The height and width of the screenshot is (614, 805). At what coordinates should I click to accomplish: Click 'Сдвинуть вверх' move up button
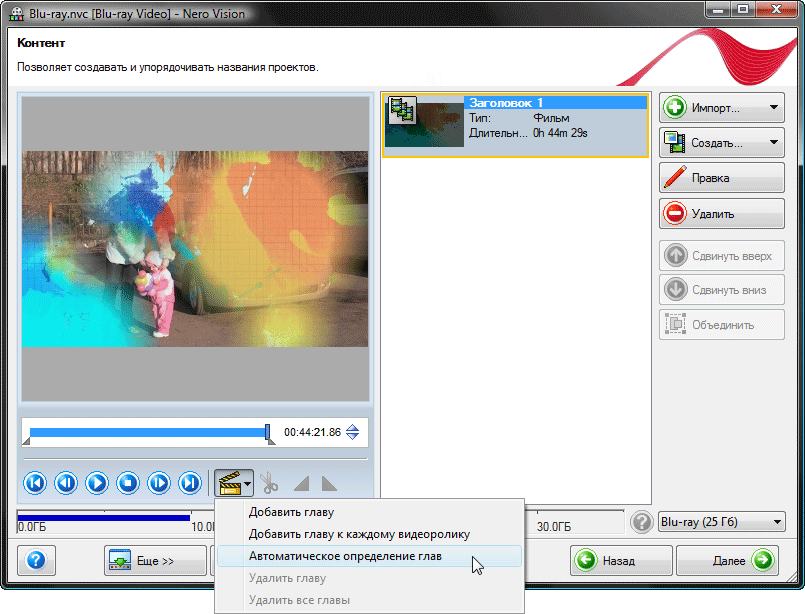pyautogui.click(x=721, y=256)
